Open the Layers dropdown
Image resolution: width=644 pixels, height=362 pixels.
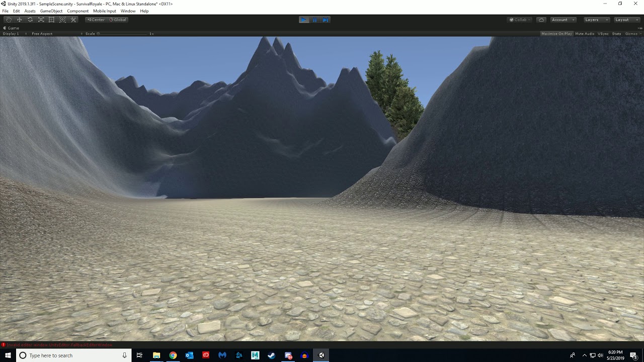tap(596, 20)
